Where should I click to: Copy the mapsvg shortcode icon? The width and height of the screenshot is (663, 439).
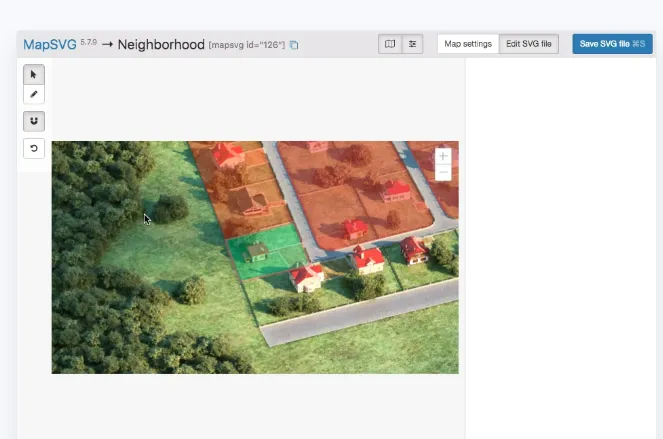coord(294,45)
